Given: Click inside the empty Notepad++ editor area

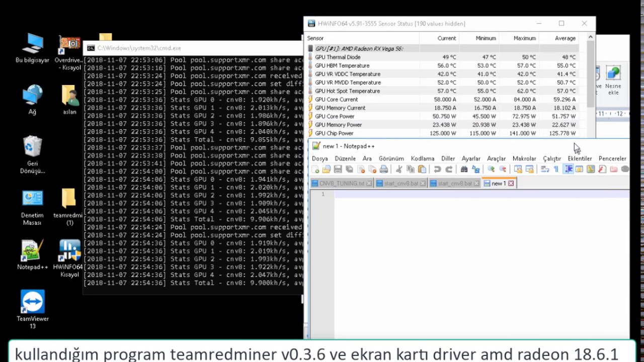Looking at the screenshot, I should coord(481,264).
